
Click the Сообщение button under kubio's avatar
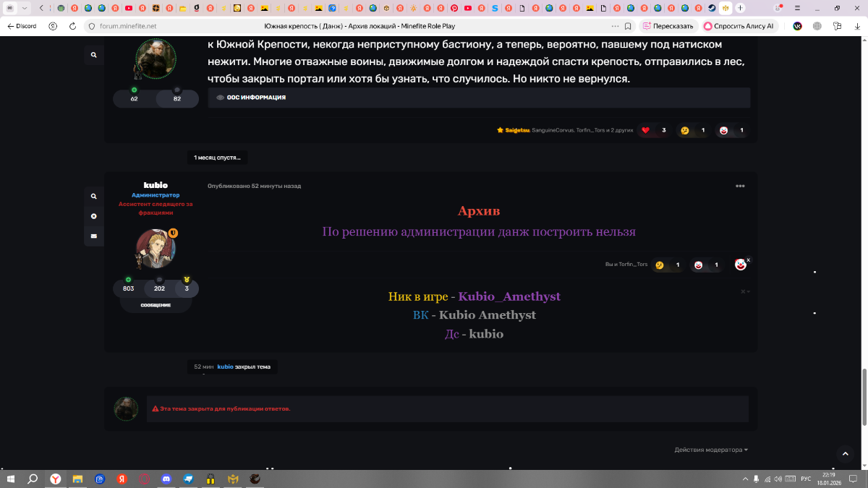pos(156,305)
